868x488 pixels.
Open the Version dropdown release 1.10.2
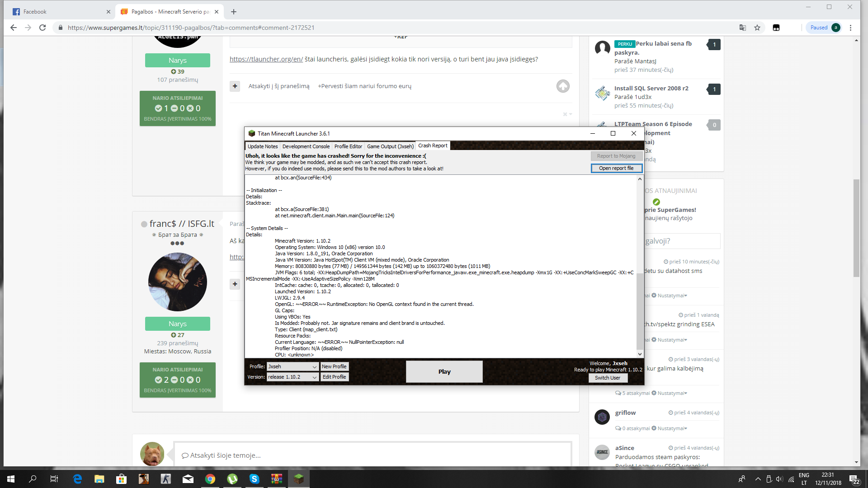click(x=292, y=377)
